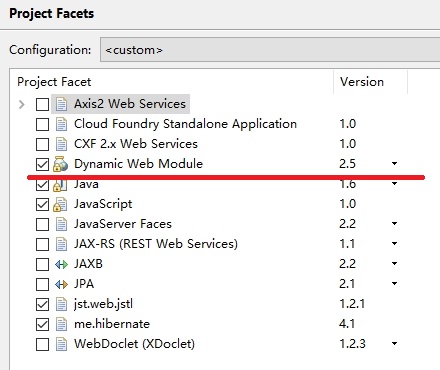
Task: Click the Dynamic Web Module version 2.5
Action: 347,164
